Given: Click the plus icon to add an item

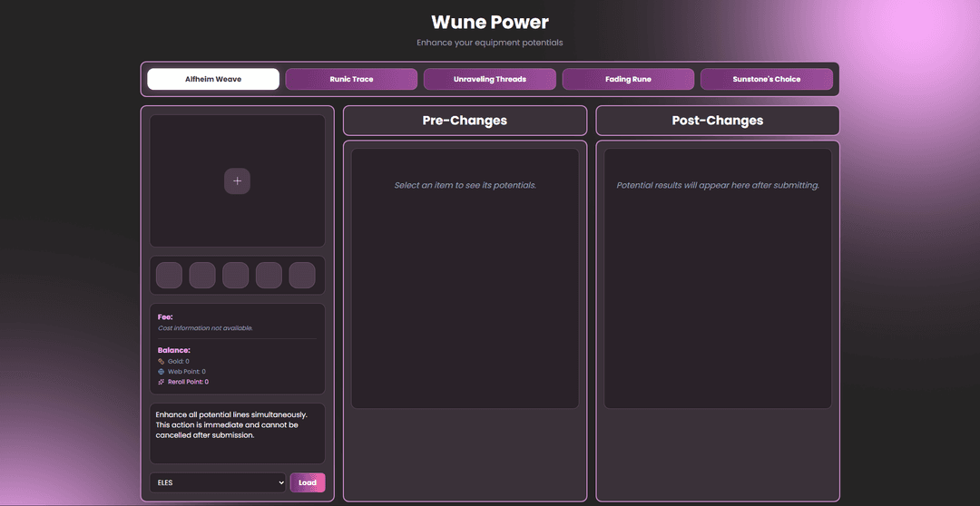Looking at the screenshot, I should pyautogui.click(x=238, y=181).
